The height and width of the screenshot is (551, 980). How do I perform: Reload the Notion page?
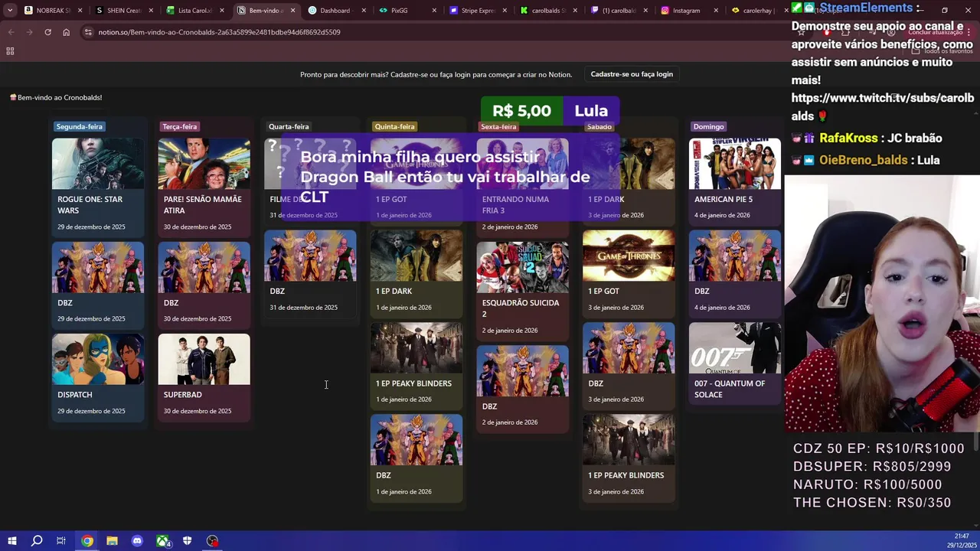coord(47,32)
